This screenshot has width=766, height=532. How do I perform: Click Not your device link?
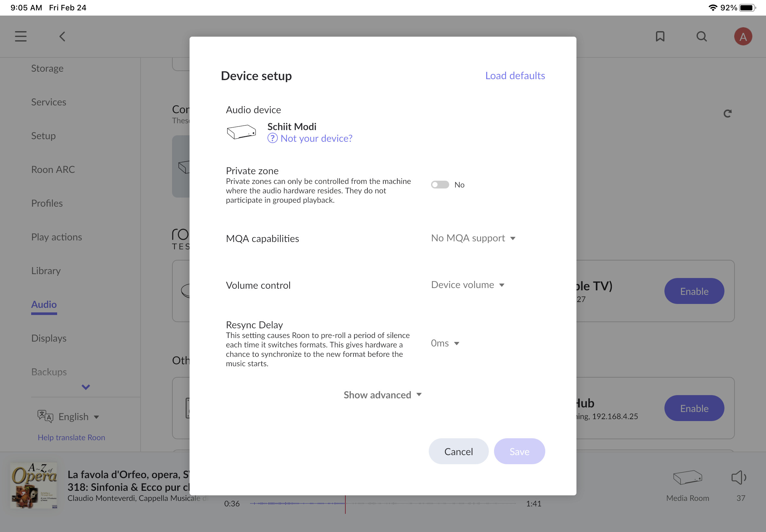(316, 138)
